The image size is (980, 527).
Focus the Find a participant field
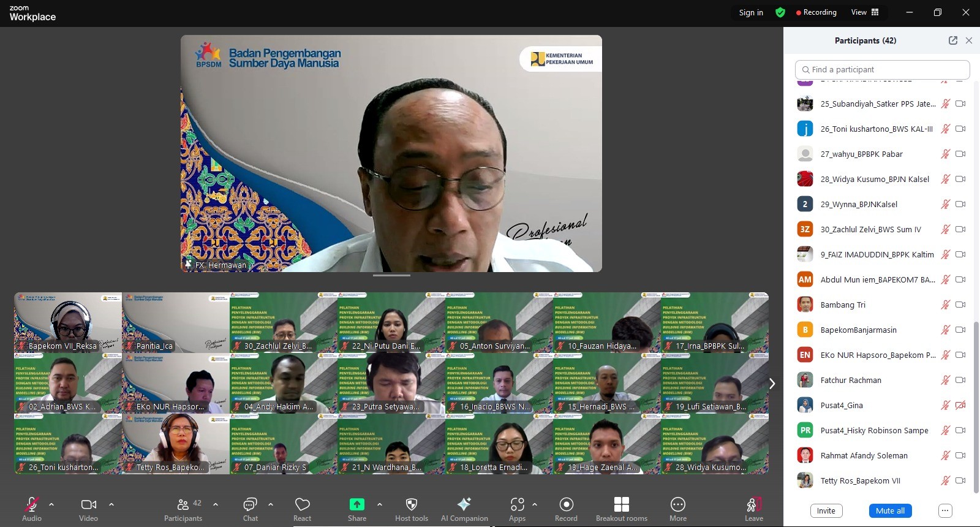click(882, 69)
